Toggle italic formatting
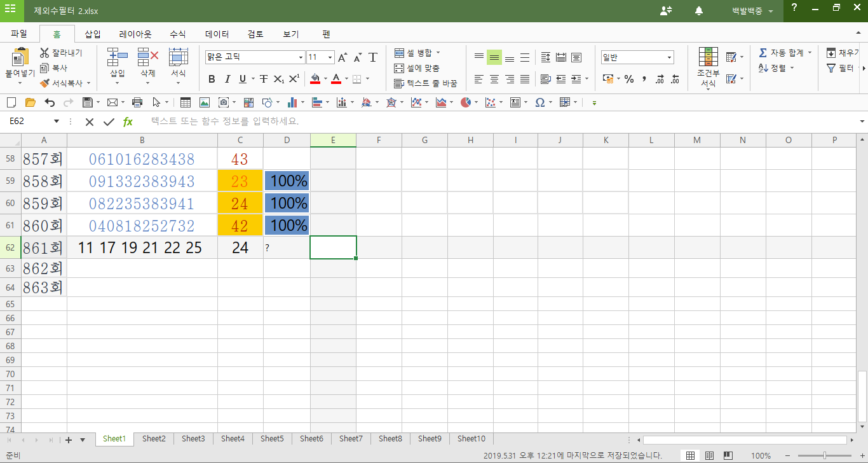 point(227,79)
